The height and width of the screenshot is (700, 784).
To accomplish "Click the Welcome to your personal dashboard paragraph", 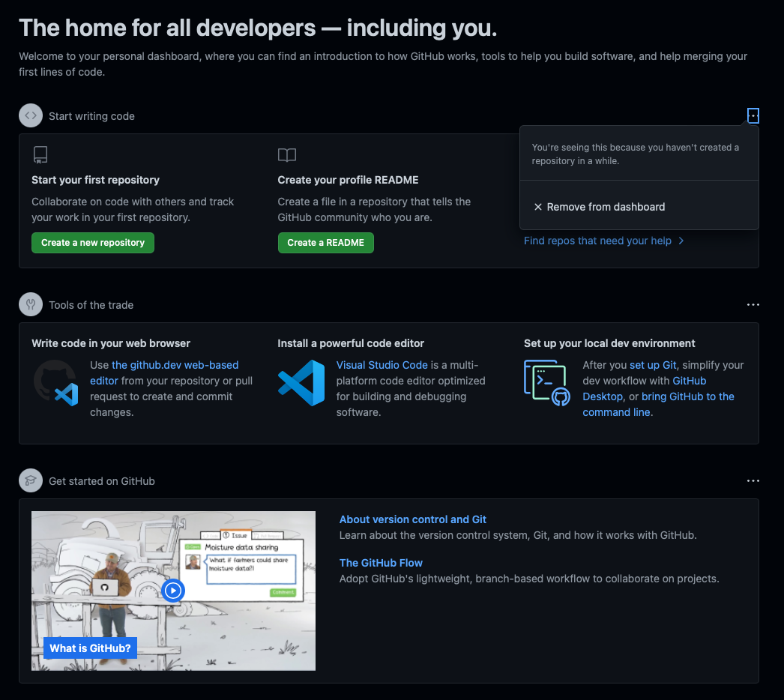I will pos(383,64).
